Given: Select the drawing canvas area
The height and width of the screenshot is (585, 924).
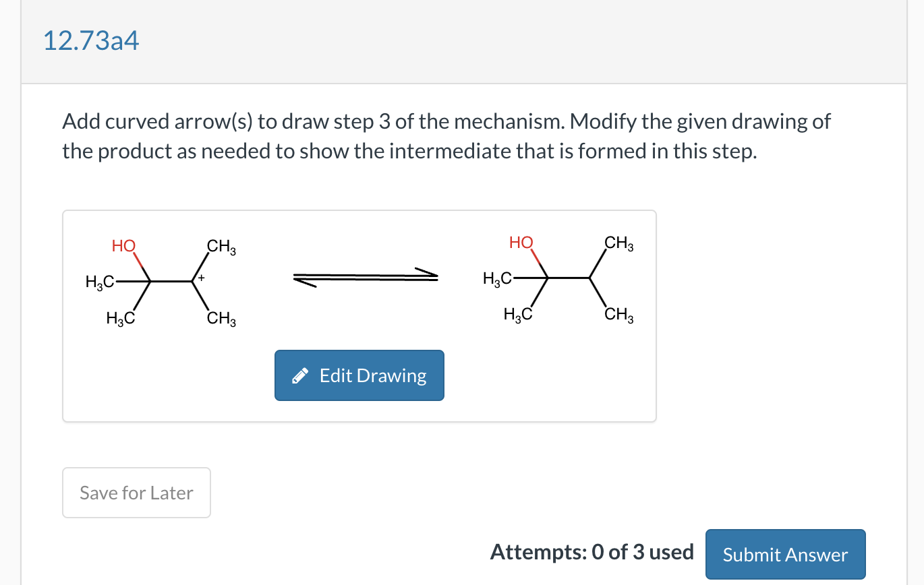Looking at the screenshot, I should tap(359, 315).
